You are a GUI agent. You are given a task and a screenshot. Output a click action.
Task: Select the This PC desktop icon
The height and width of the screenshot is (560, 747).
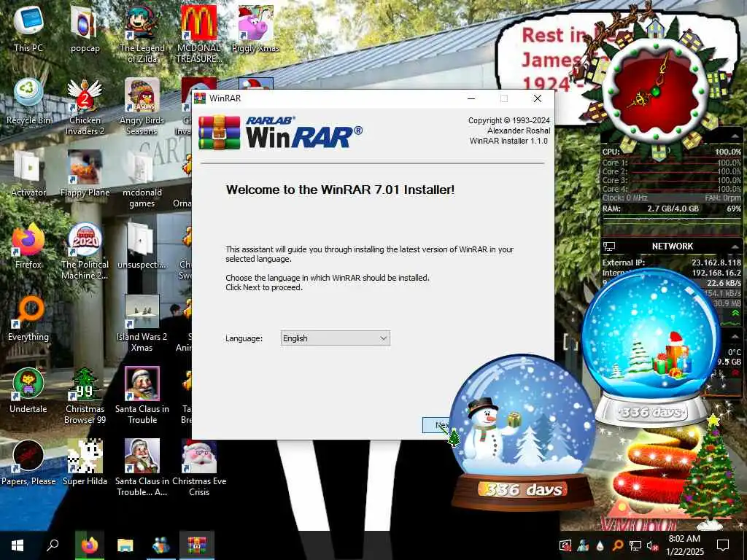point(28,28)
